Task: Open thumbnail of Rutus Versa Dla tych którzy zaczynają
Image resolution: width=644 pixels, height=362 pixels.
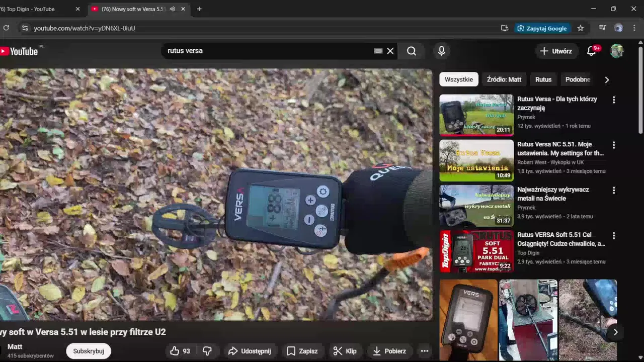Action: tap(476, 115)
